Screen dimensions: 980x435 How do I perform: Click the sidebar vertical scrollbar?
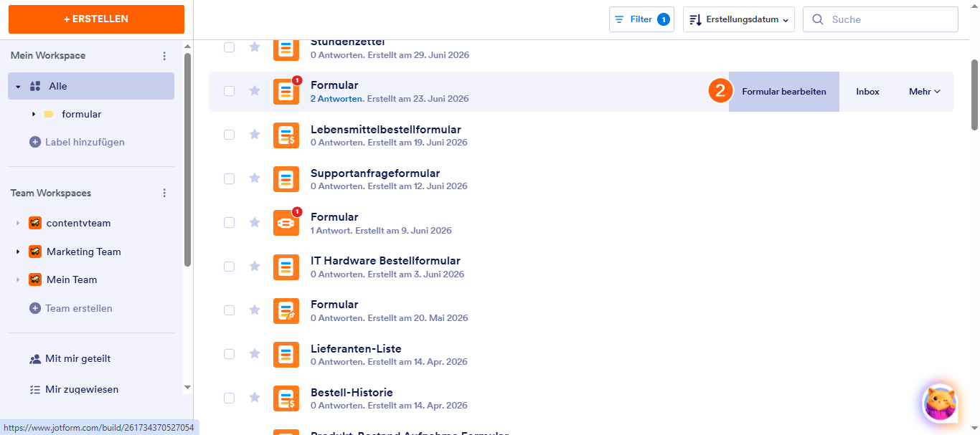[x=188, y=159]
